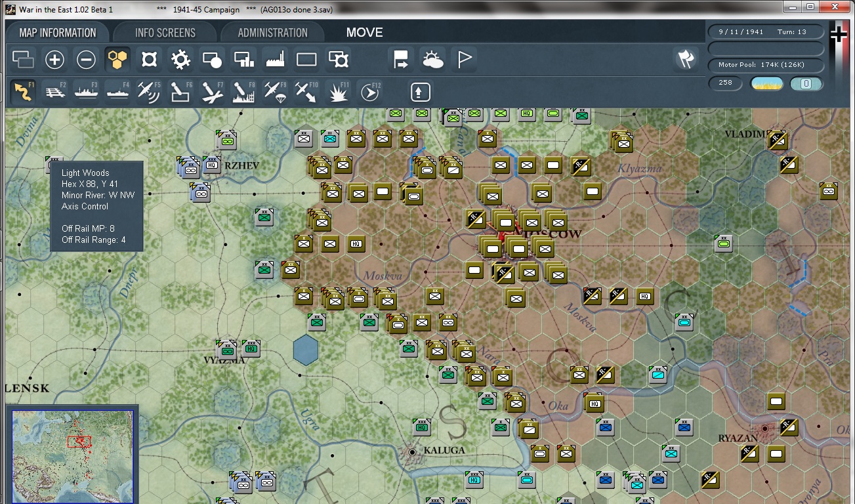The width and height of the screenshot is (855, 504).
Task: Select the green HQ counter above Kaluga
Action: pos(422,427)
